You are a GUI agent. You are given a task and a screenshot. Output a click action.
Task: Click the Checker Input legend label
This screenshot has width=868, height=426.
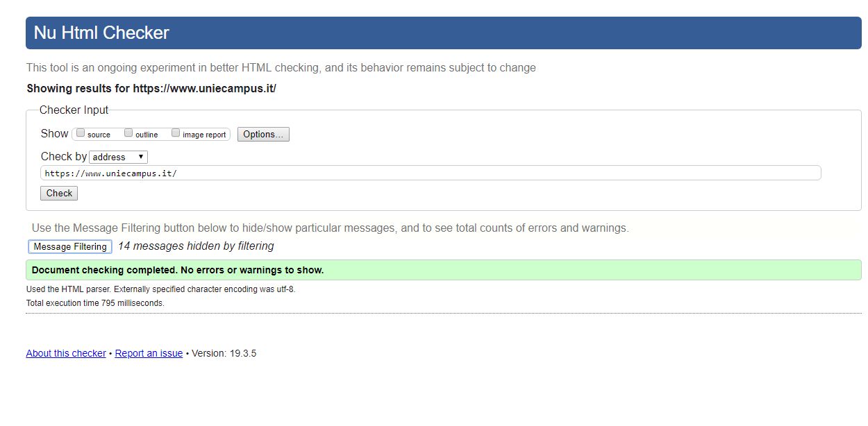click(x=74, y=110)
